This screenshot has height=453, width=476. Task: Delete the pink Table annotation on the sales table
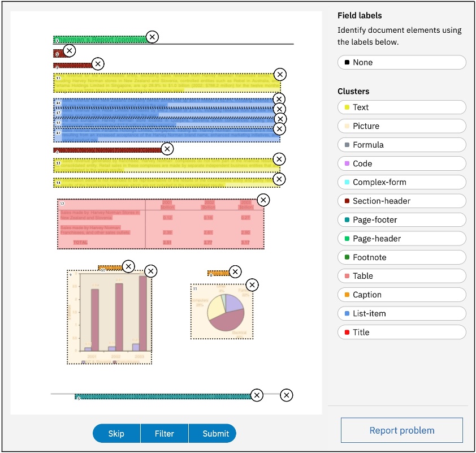tap(263, 200)
